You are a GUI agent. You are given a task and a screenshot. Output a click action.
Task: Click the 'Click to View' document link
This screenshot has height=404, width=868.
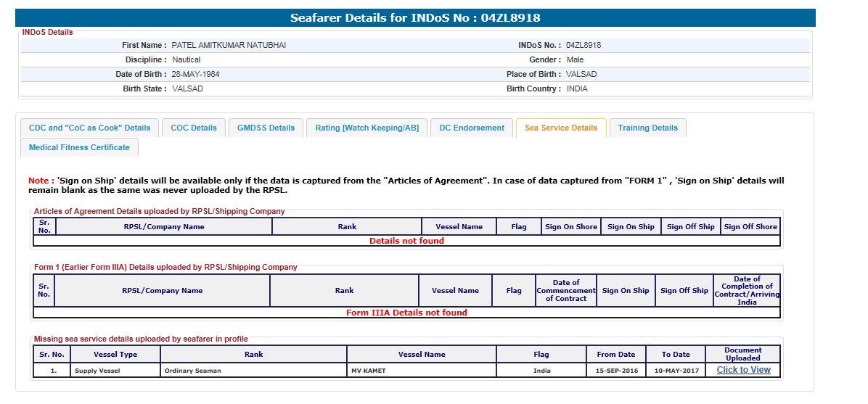pos(743,370)
